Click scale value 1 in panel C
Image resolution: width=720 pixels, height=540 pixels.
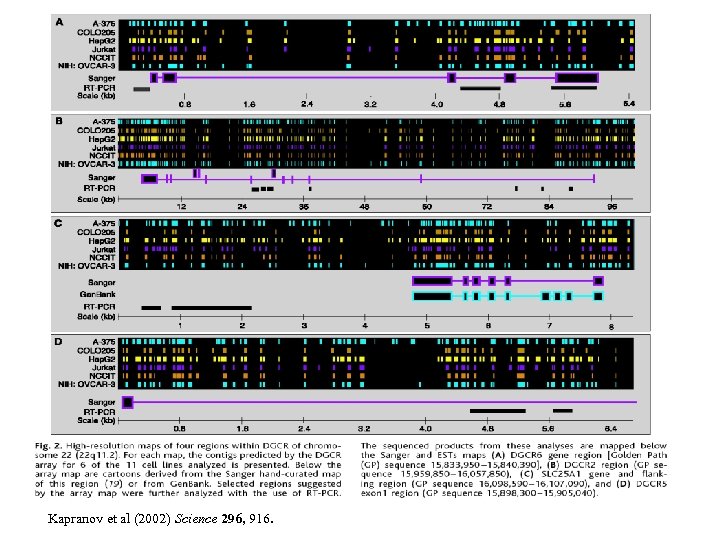click(180, 326)
